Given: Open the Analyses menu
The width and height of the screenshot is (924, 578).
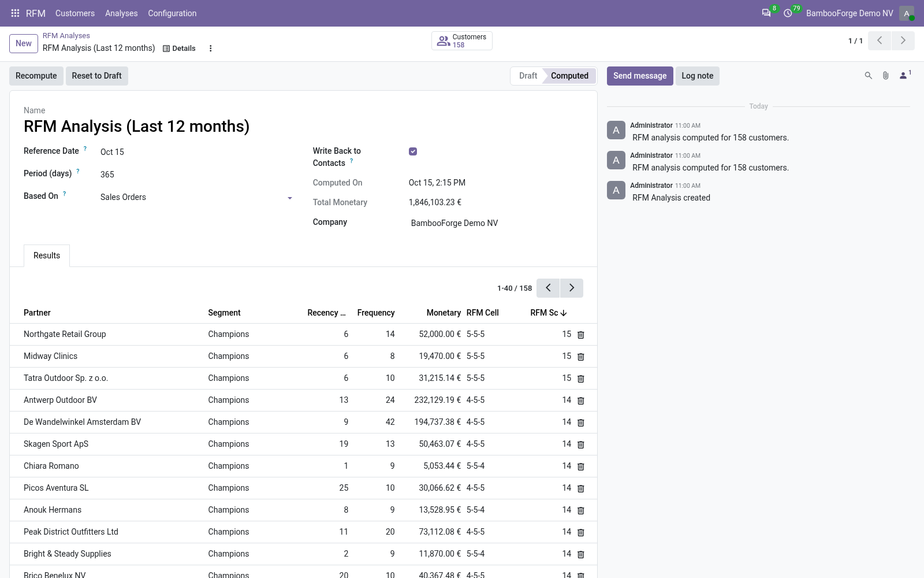Looking at the screenshot, I should [121, 13].
